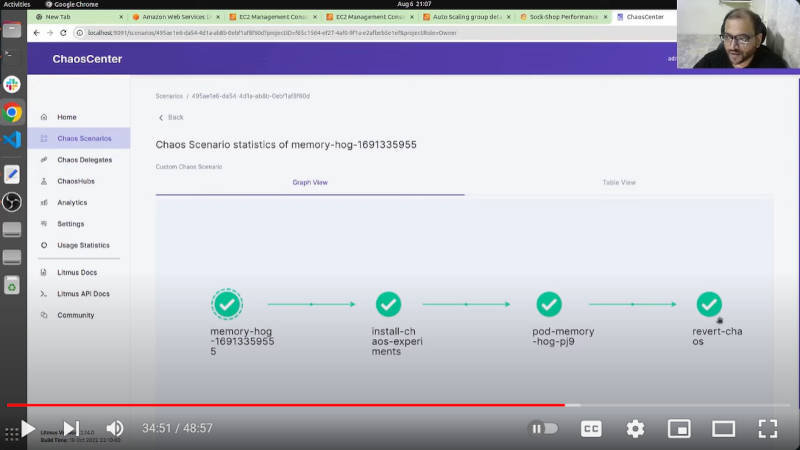Image resolution: width=800 pixels, height=450 pixels.
Task: Select the revert-chaos node
Action: [709, 305]
